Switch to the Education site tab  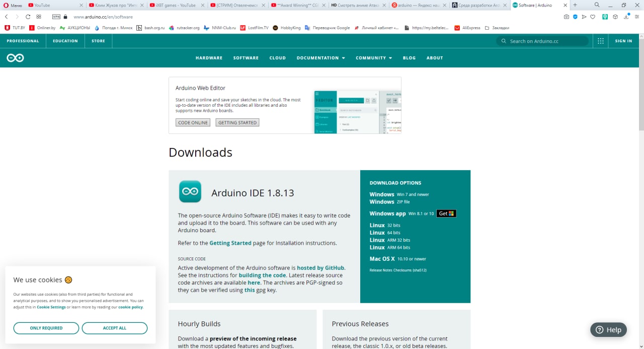(x=65, y=41)
